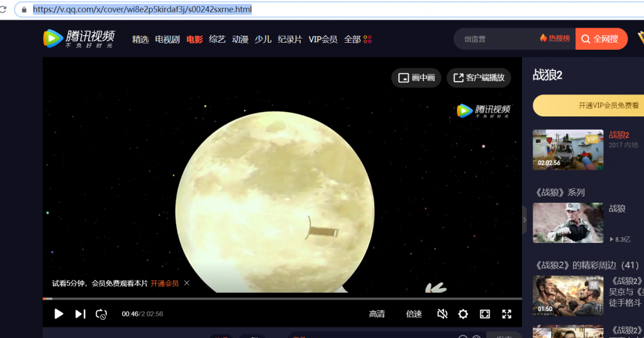
Task: Click the Tencent Video logo
Action: (x=79, y=39)
